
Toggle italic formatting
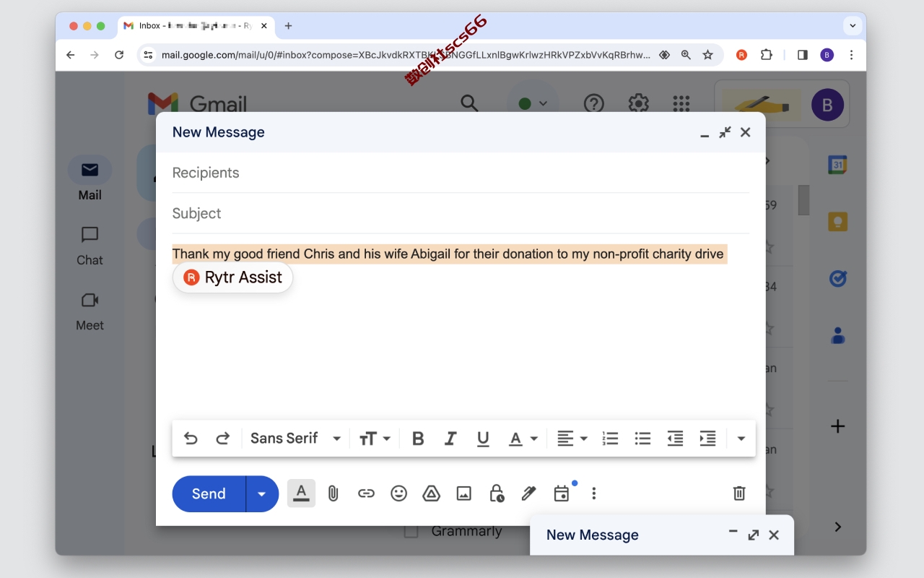click(450, 438)
